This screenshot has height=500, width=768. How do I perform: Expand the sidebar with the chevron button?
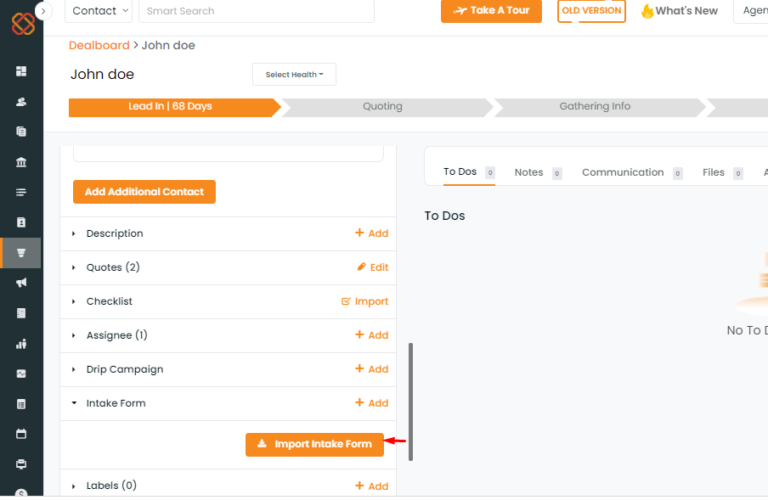point(43,11)
